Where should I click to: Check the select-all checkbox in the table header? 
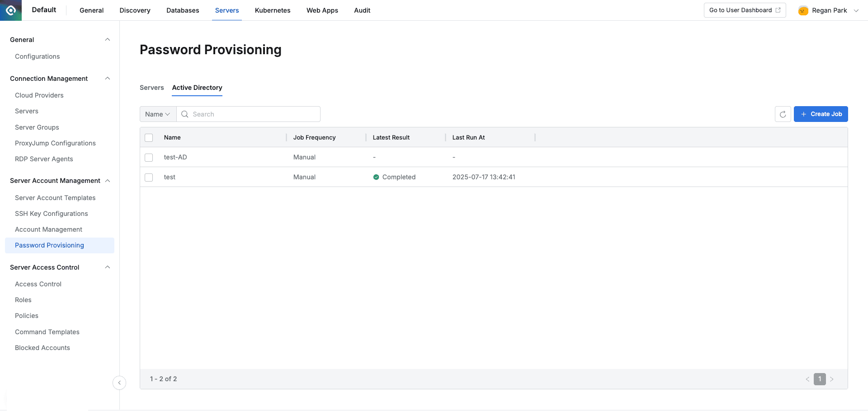pyautogui.click(x=149, y=137)
